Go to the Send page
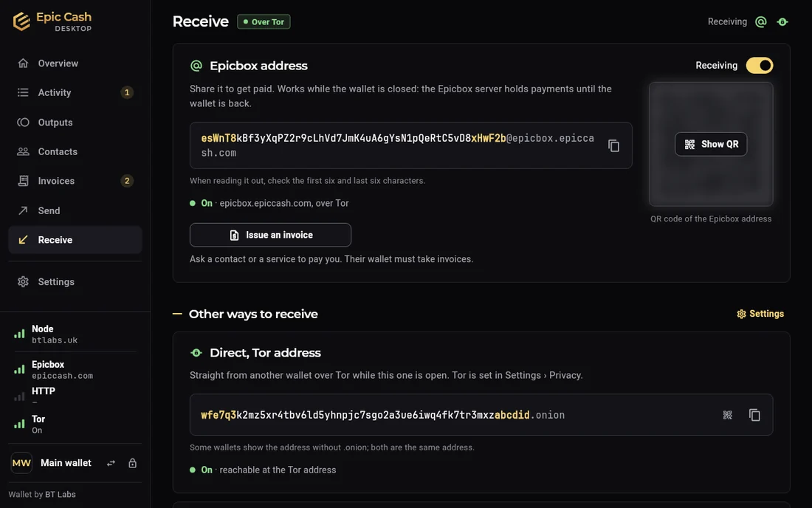Image resolution: width=812 pixels, height=508 pixels. [x=75, y=210]
